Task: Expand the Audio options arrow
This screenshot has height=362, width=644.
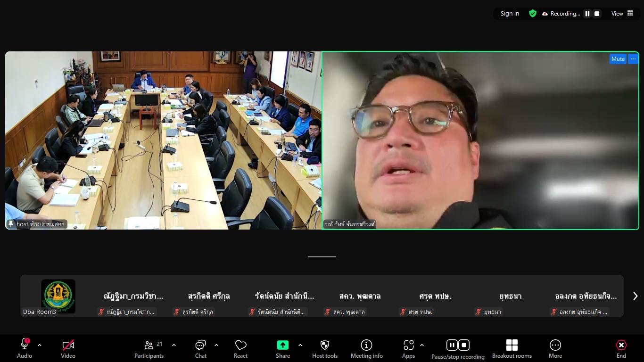Action: point(40,345)
